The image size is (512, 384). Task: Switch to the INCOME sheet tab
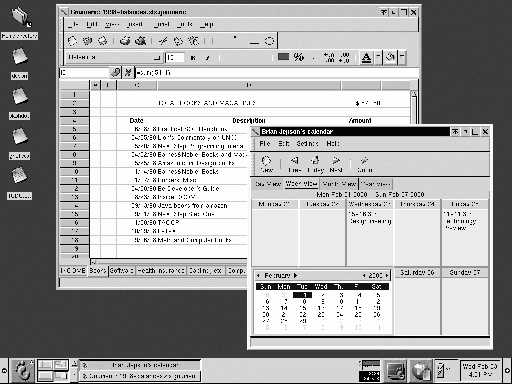tap(73, 271)
